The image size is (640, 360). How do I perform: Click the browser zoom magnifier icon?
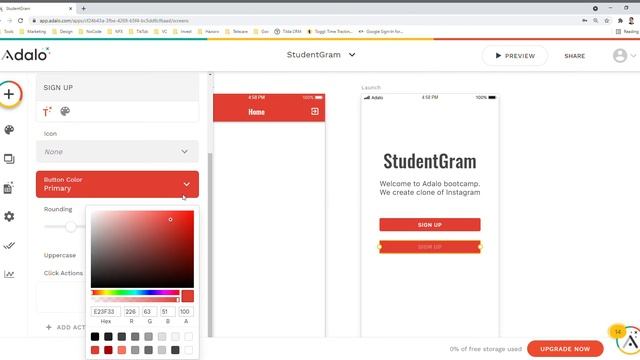pyautogui.click(x=596, y=20)
